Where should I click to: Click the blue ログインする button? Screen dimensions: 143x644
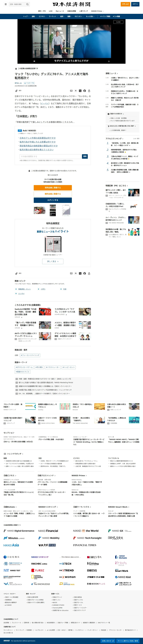coord(53,200)
